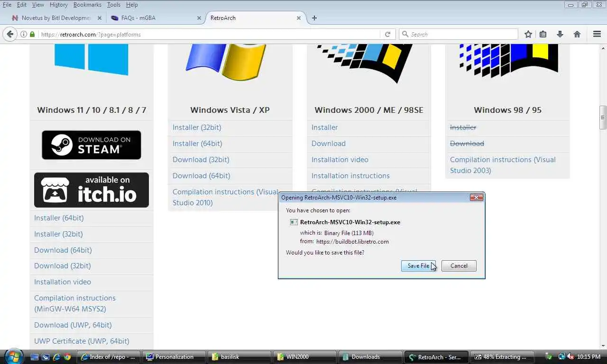Image resolution: width=607 pixels, height=364 pixels.
Task: Click Download (32bit) under Windows 11 column
Action: [x=63, y=266]
